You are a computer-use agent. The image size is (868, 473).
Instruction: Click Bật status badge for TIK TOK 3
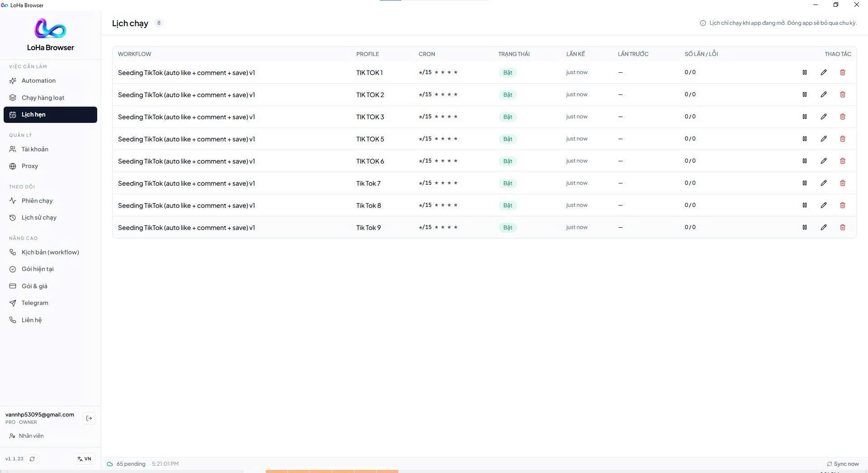(x=508, y=117)
